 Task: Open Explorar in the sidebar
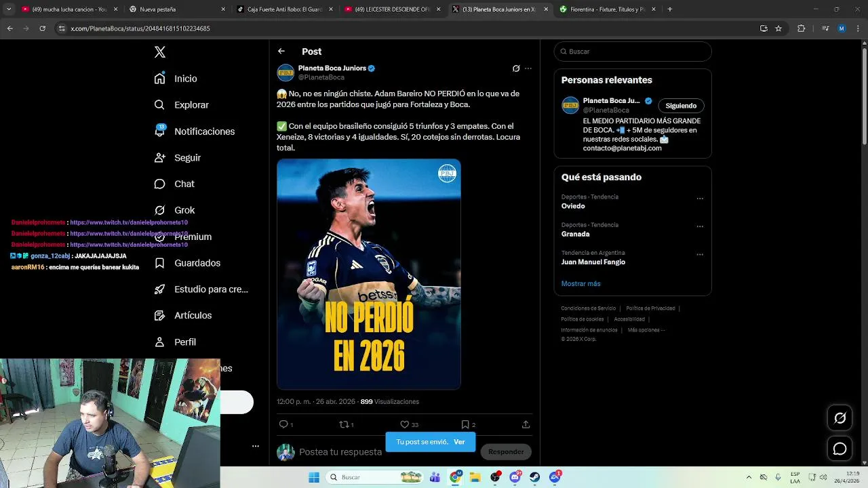coord(181,105)
